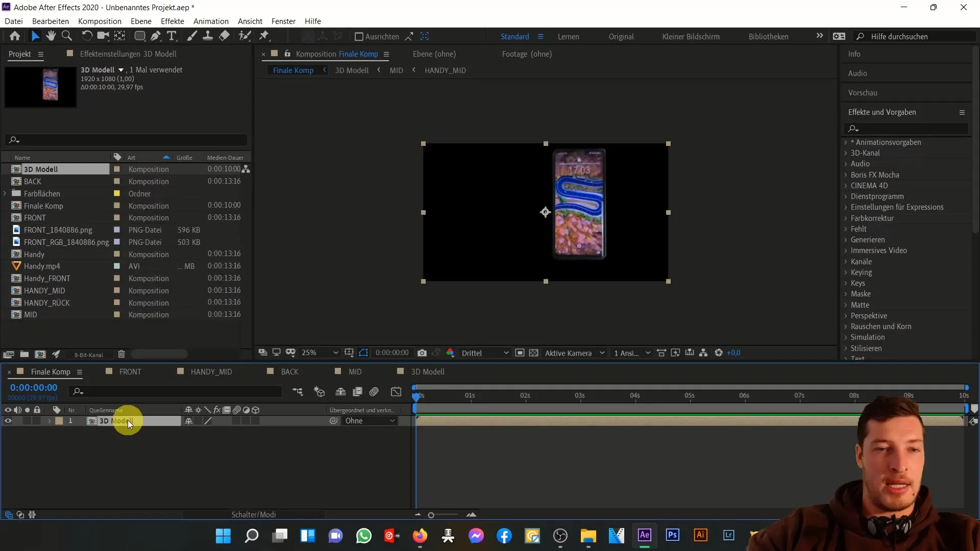980x551 pixels.
Task: Click Region of Interest icon in viewer
Action: click(520, 353)
